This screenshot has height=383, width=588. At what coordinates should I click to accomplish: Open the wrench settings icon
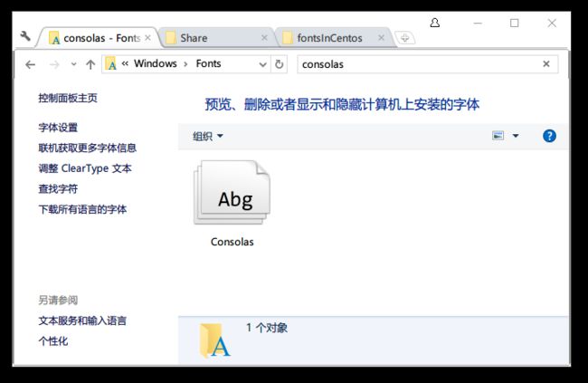(25, 36)
